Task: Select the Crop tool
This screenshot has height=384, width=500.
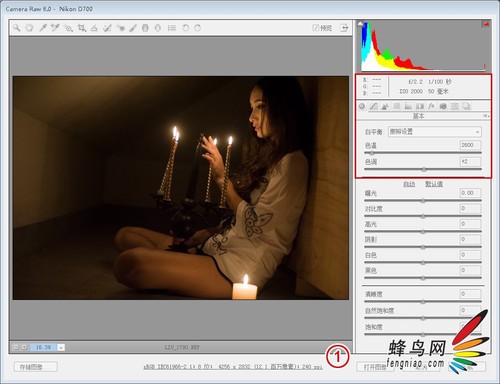Action: [81, 28]
